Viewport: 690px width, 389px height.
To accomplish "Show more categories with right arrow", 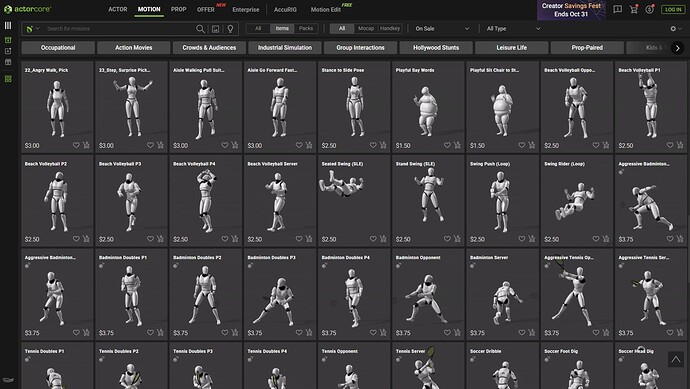I will (x=678, y=48).
